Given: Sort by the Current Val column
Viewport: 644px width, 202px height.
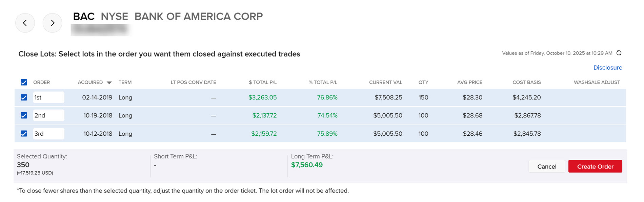Looking at the screenshot, I should [385, 82].
